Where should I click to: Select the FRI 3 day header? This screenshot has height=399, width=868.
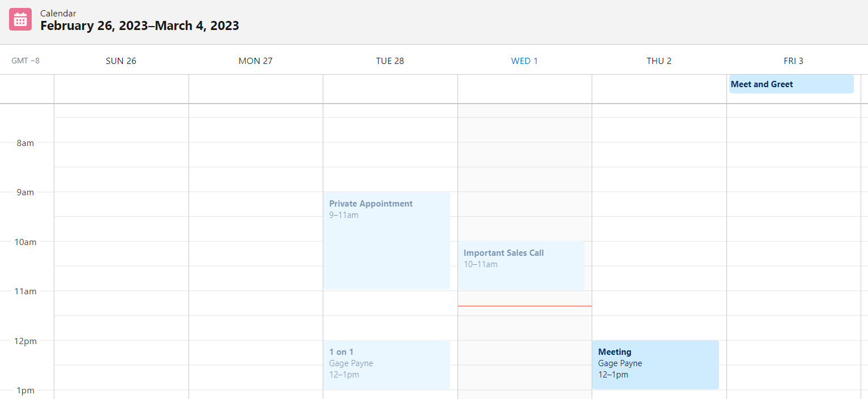pyautogui.click(x=793, y=61)
